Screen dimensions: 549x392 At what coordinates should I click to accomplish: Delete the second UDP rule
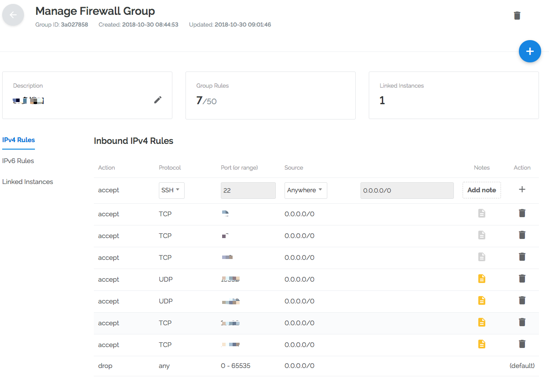[522, 300]
